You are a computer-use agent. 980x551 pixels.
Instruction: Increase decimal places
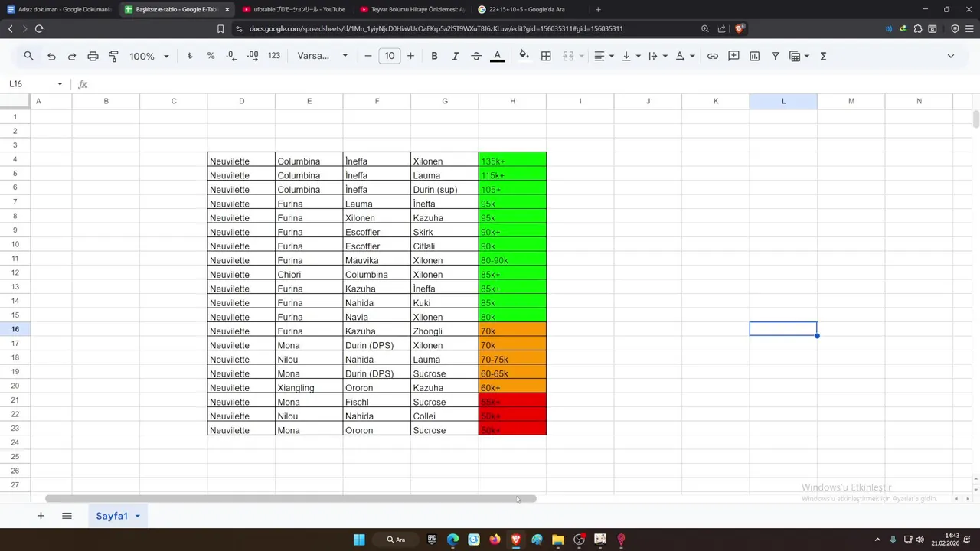coord(253,56)
